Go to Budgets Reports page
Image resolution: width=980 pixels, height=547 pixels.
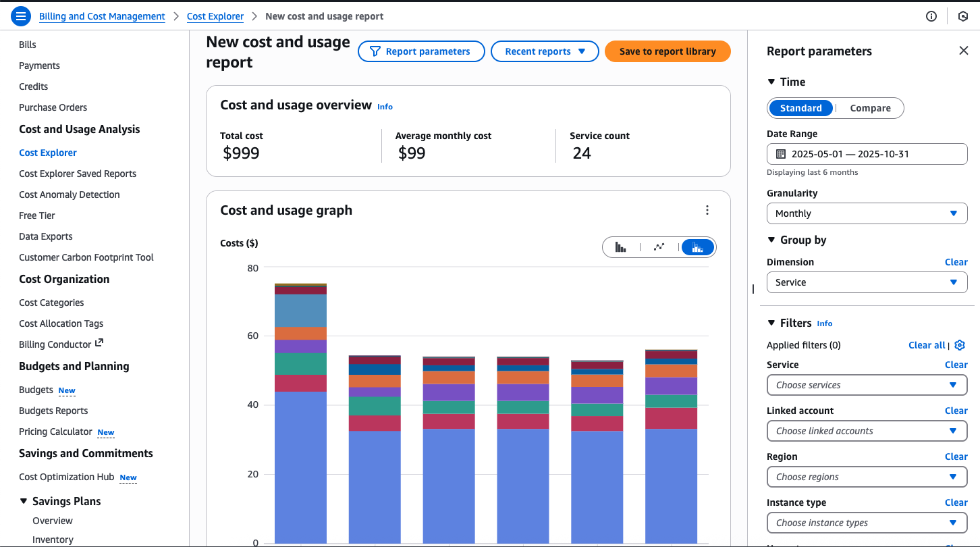[x=53, y=411]
